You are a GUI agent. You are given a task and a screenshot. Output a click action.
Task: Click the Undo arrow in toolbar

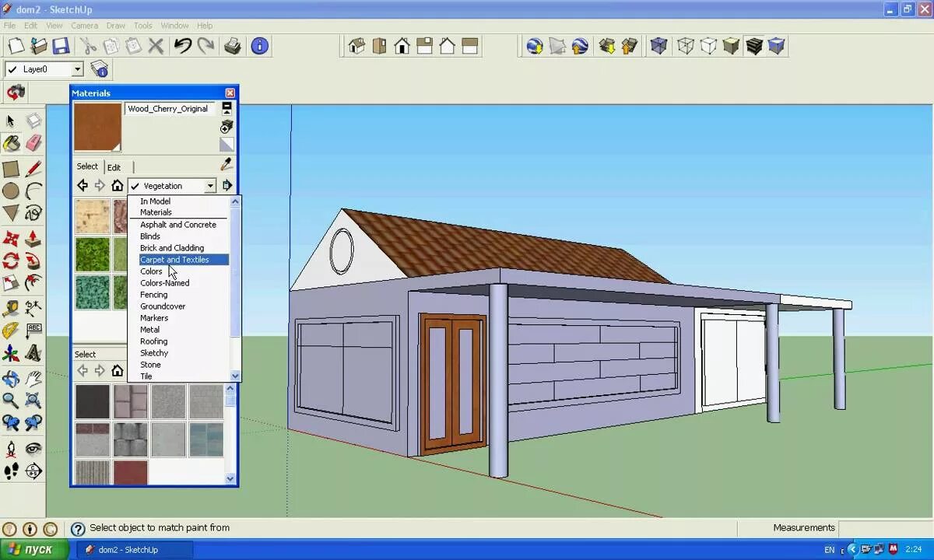183,46
